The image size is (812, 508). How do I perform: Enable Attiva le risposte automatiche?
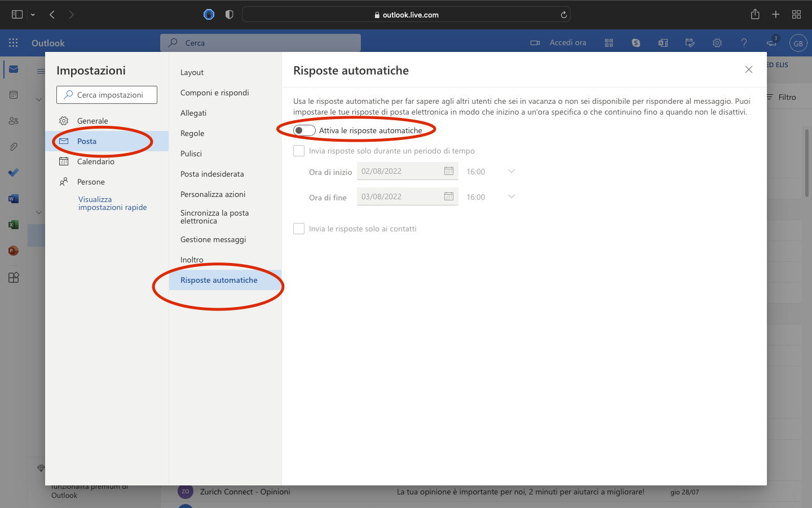click(304, 130)
